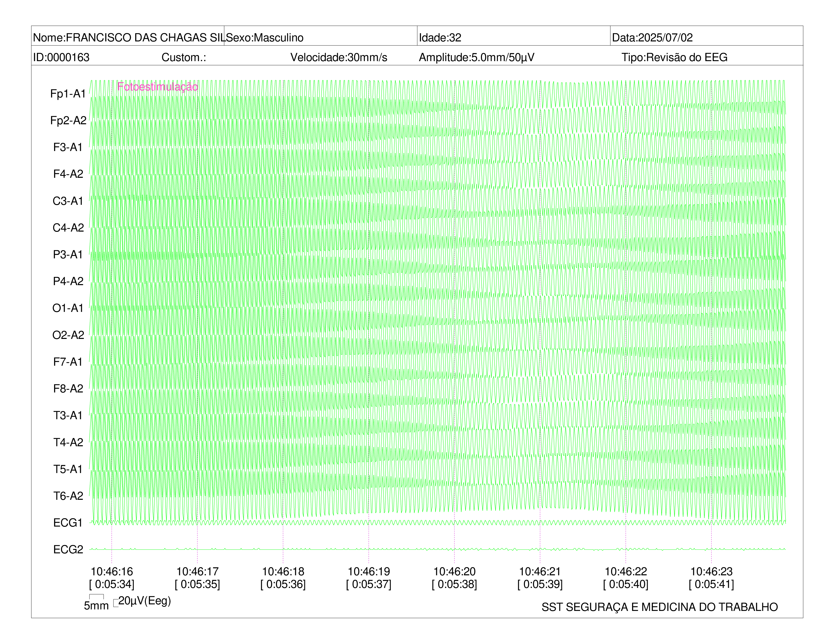Screen dimensions: 834x644
Task: Click the Amplitude:5.0mm/50µV label
Action: pos(477,57)
